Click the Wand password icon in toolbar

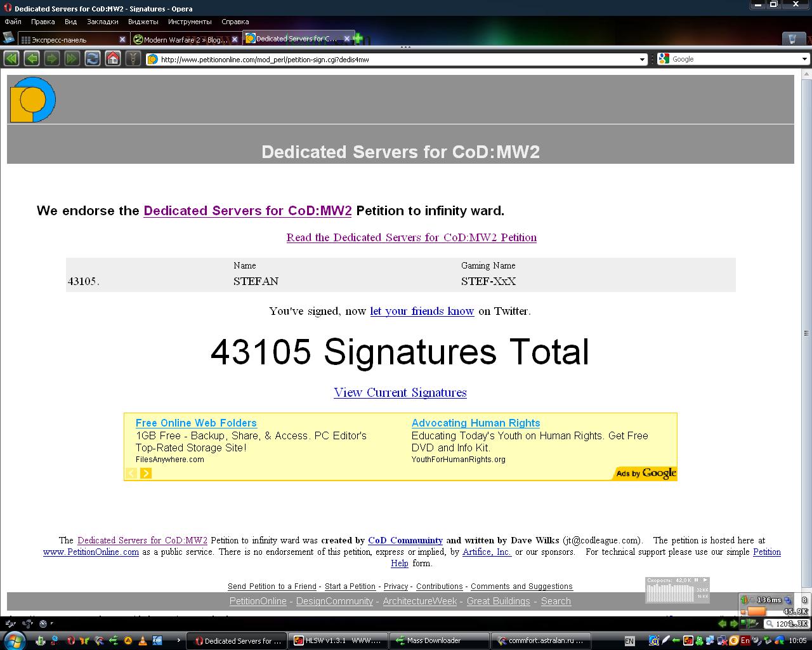pos(133,59)
